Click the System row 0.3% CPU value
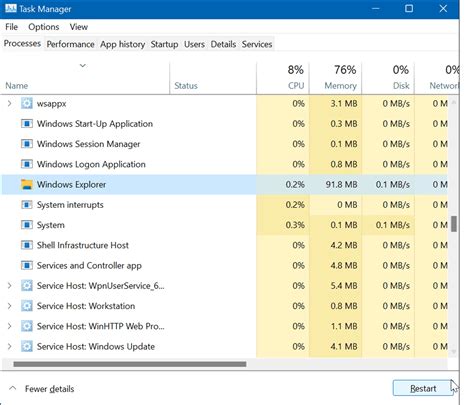Viewport: 474px width, 405px height. [295, 225]
